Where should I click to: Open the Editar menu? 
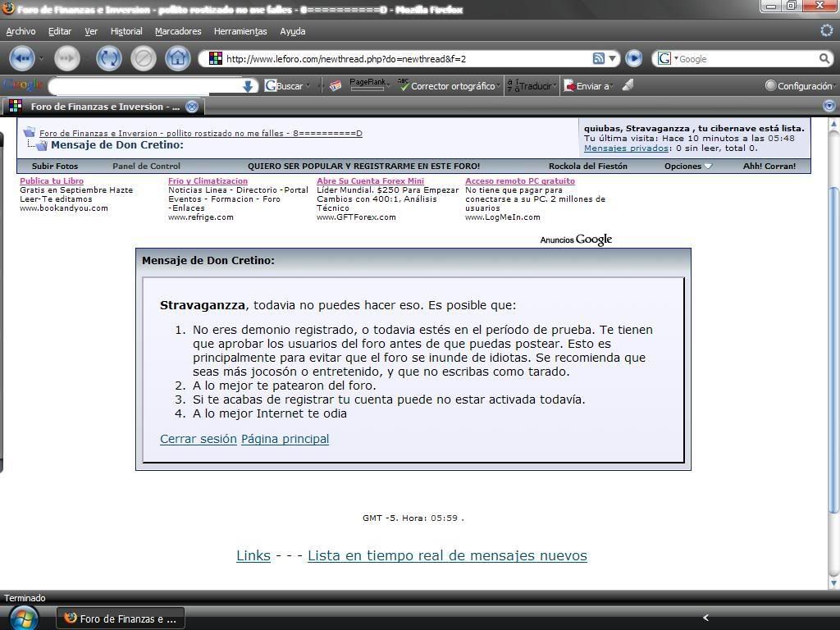(60, 31)
